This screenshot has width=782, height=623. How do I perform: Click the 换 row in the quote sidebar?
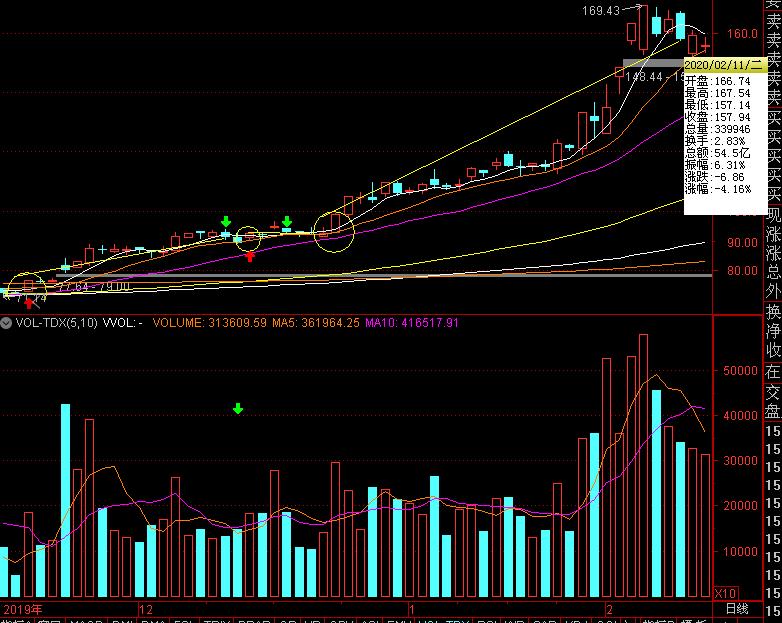pyautogui.click(x=774, y=311)
